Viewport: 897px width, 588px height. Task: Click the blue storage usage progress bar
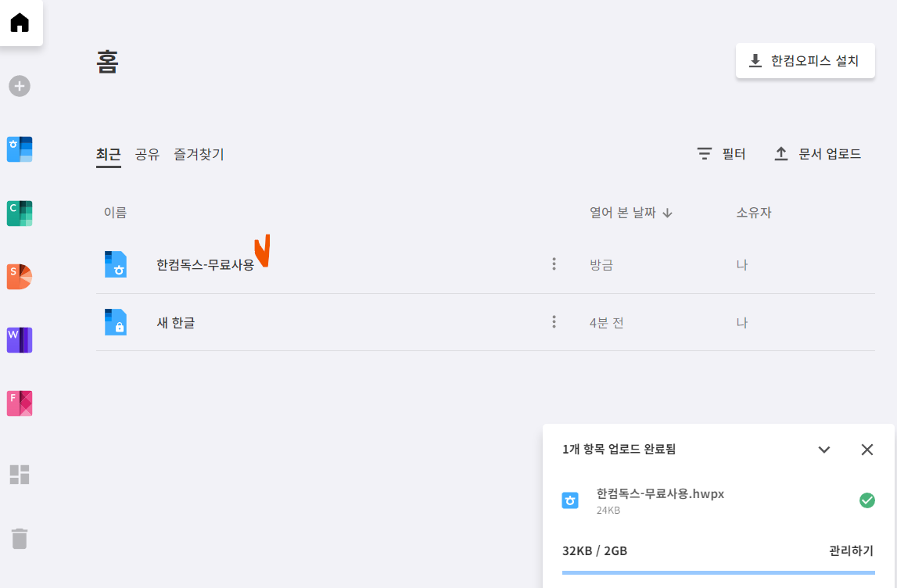(719, 574)
